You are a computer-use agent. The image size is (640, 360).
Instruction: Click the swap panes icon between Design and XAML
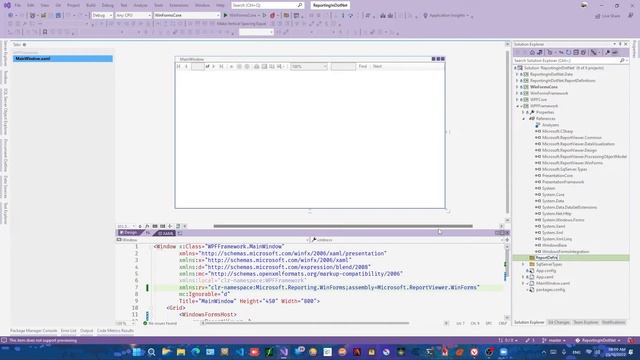coord(148,233)
